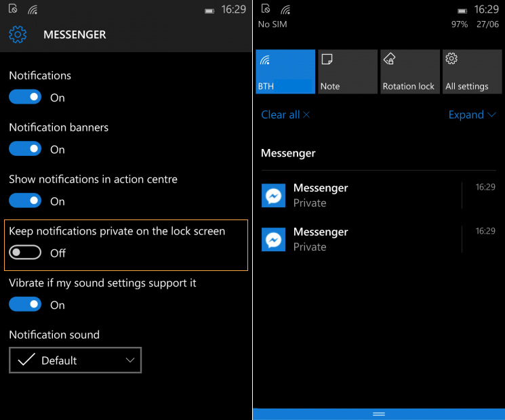Tap the battery icon in action centre status bar
The width and height of the screenshot is (505, 420).
pyautogui.click(x=462, y=12)
